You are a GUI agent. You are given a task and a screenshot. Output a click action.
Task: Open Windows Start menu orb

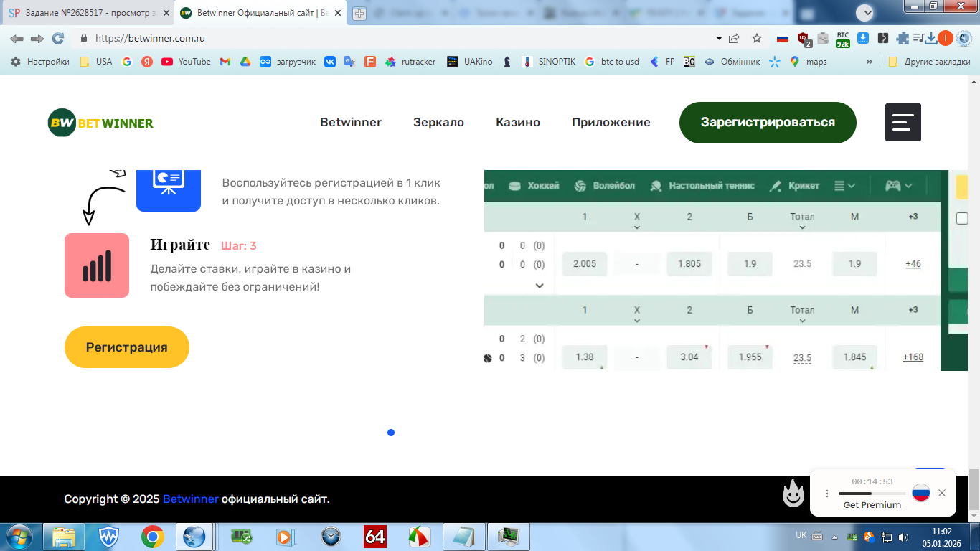point(19,536)
